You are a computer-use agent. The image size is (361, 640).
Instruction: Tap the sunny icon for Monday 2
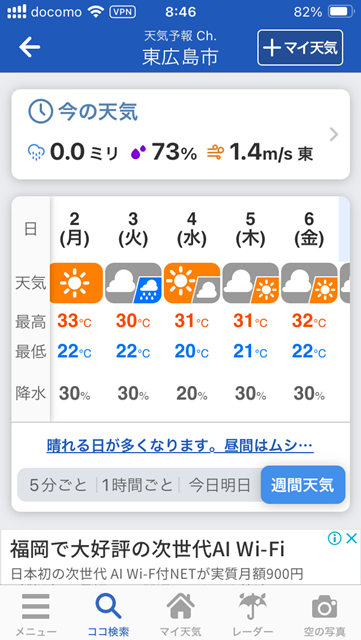76,283
